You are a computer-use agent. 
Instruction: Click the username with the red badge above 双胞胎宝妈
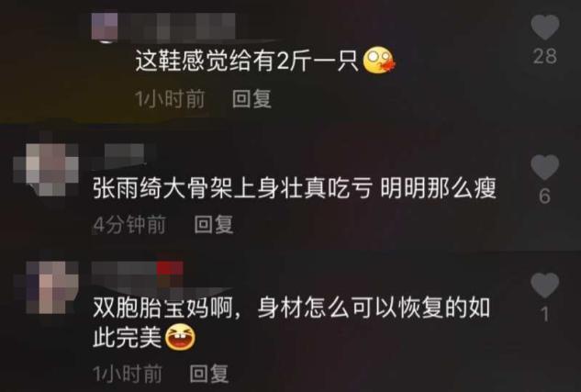(137, 274)
